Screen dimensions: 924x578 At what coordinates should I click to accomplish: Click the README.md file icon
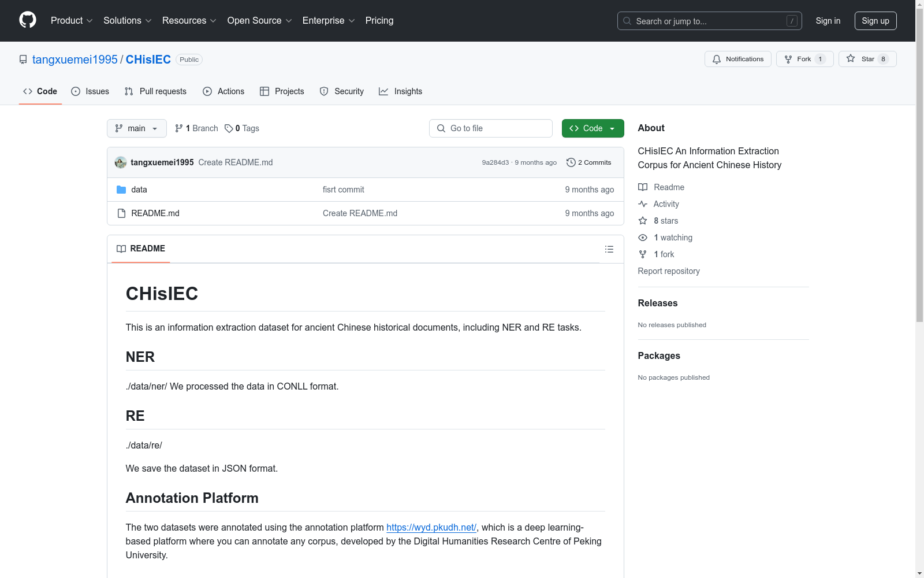pyautogui.click(x=121, y=213)
